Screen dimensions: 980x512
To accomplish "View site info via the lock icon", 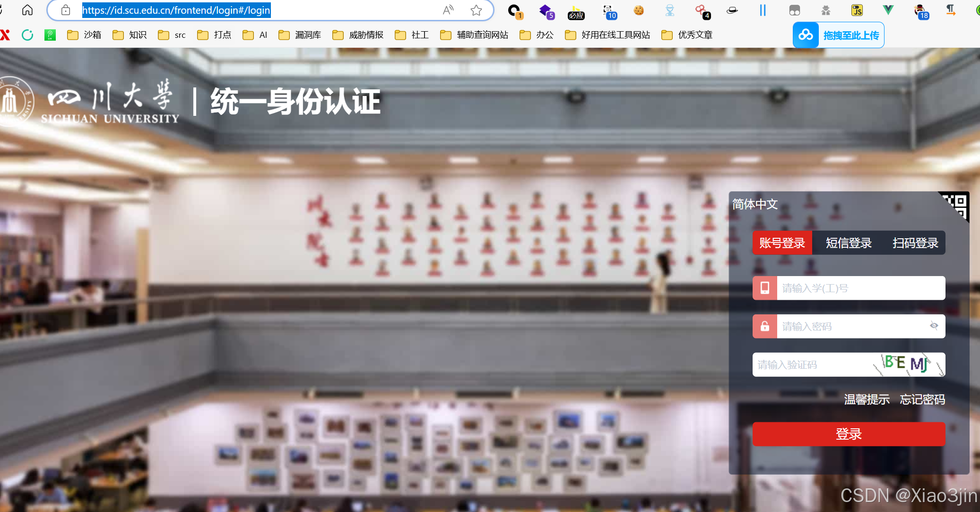I will coord(66,10).
